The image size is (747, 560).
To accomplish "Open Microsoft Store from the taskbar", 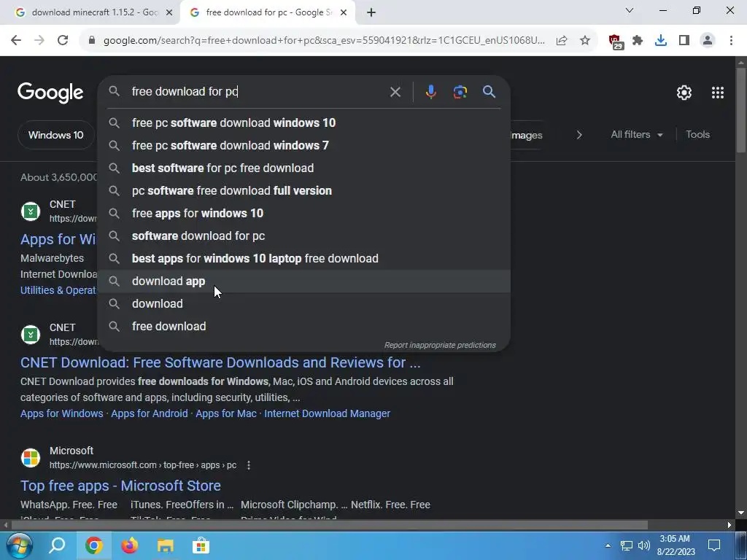I will [201, 545].
